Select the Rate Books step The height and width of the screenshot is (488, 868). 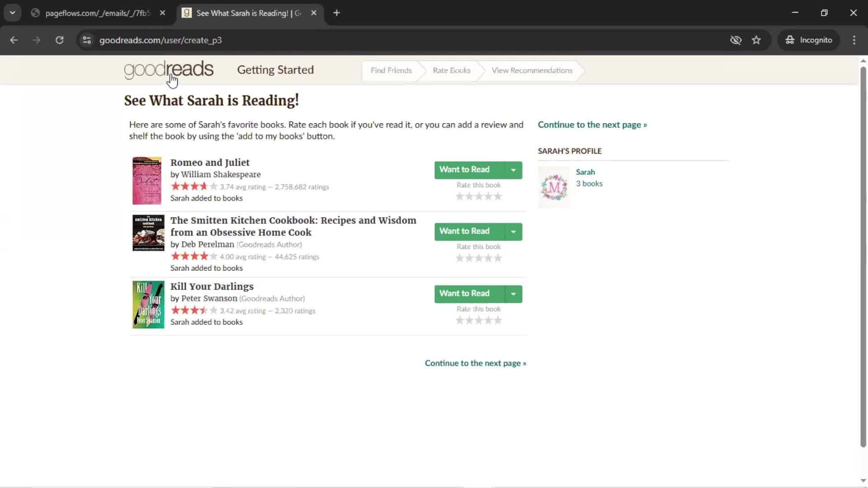click(451, 70)
